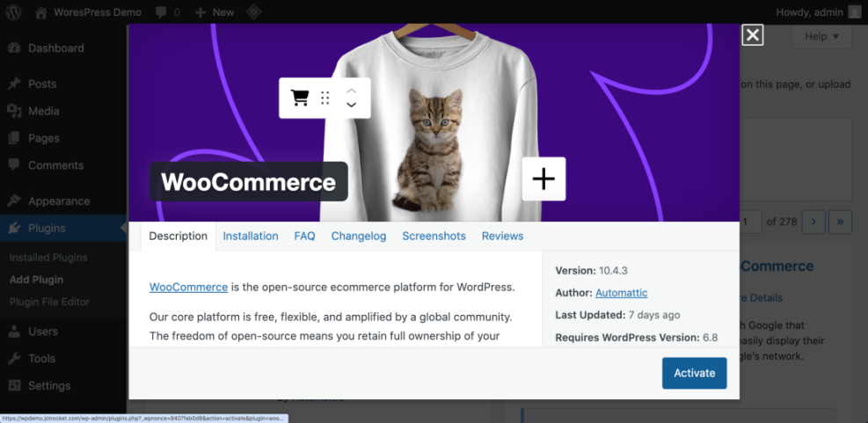Click the Last Updated: 7 days ago text
868x423 pixels.
coord(617,315)
